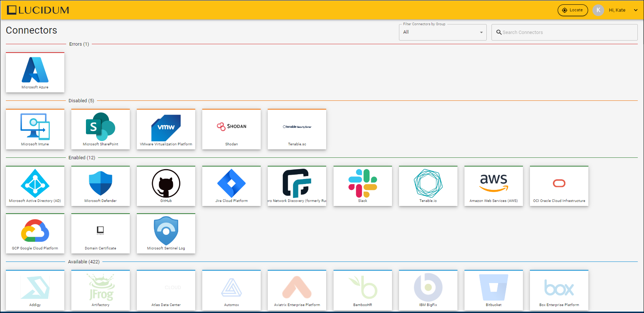Click Amazon Web Services (AWS) connector
The width and height of the screenshot is (644, 313).
(494, 186)
